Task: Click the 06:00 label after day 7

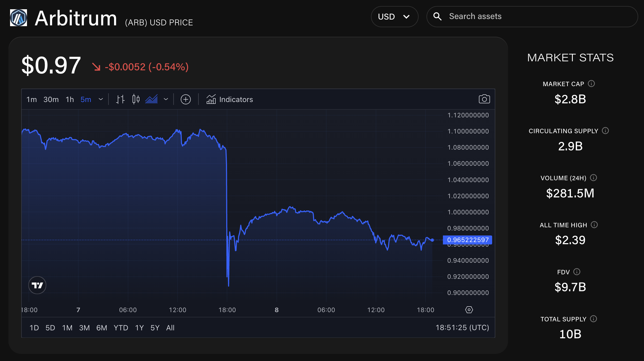Action: tap(128, 310)
